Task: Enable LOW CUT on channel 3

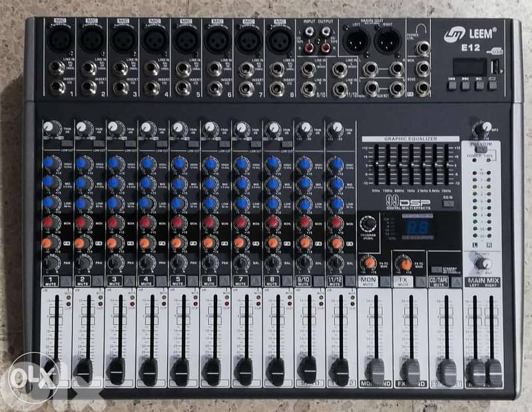Action: pyautogui.click(x=130, y=144)
